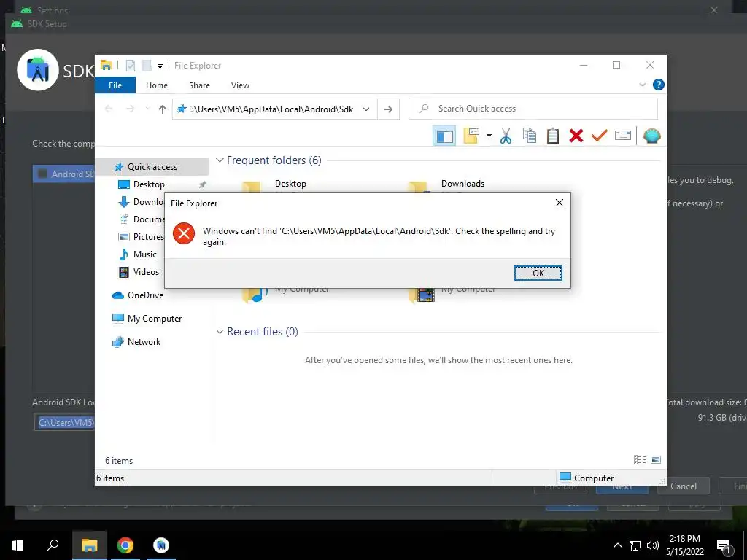Open the File Explorer Help icon
The height and width of the screenshot is (560, 747).
659,85
